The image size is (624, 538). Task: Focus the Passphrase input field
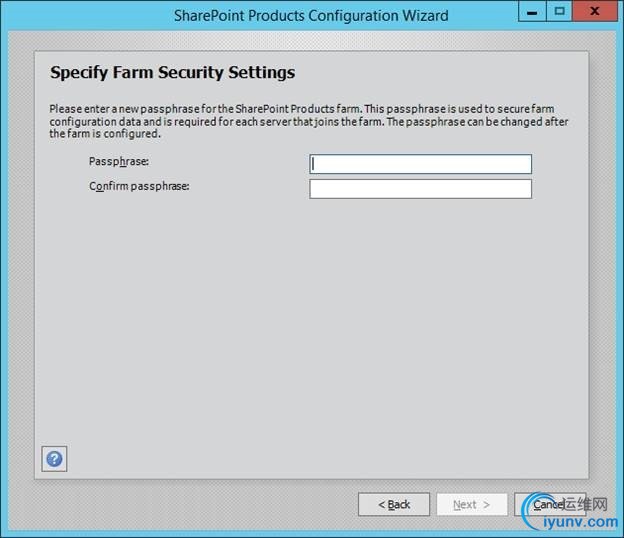click(420, 164)
